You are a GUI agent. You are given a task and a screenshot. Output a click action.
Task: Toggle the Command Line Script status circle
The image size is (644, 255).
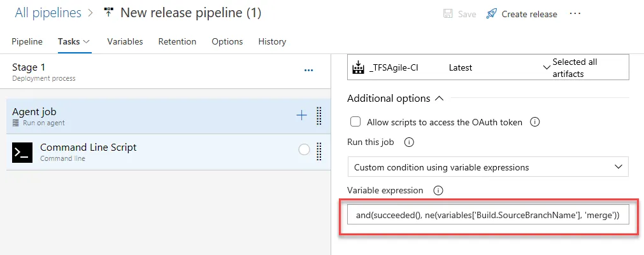tap(304, 149)
